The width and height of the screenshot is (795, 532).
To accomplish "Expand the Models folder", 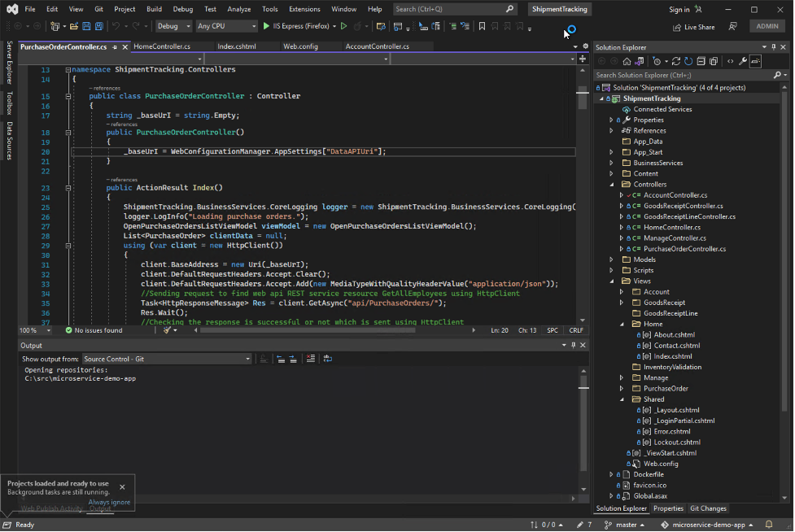I will (613, 259).
